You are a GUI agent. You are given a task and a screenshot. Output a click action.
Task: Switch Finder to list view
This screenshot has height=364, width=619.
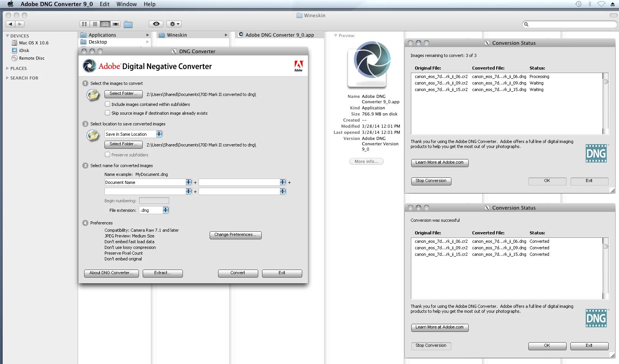(95, 24)
